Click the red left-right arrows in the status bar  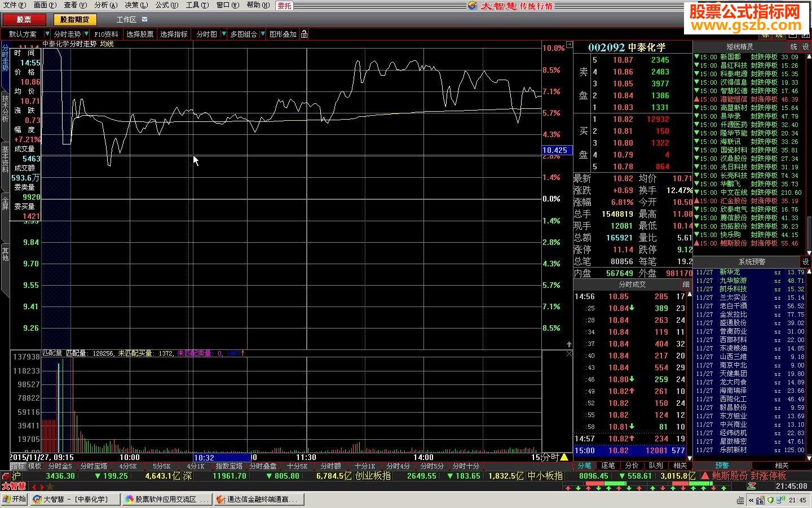click(38, 487)
